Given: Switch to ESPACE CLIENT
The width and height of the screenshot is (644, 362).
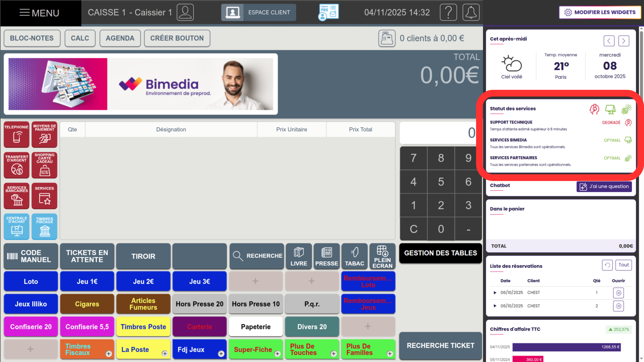Looking at the screenshot, I should click(x=258, y=12).
